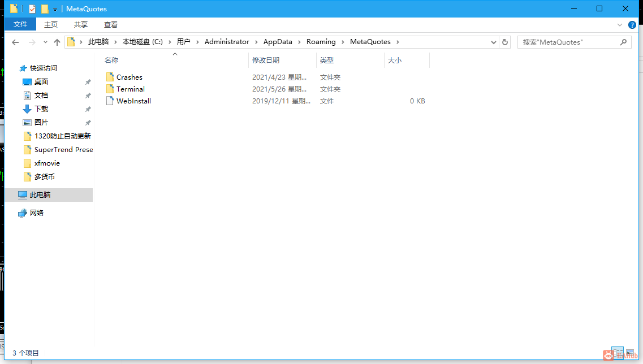Image resolution: width=643 pixels, height=364 pixels.
Task: Click pin icon next to 桌面
Action: (88, 82)
